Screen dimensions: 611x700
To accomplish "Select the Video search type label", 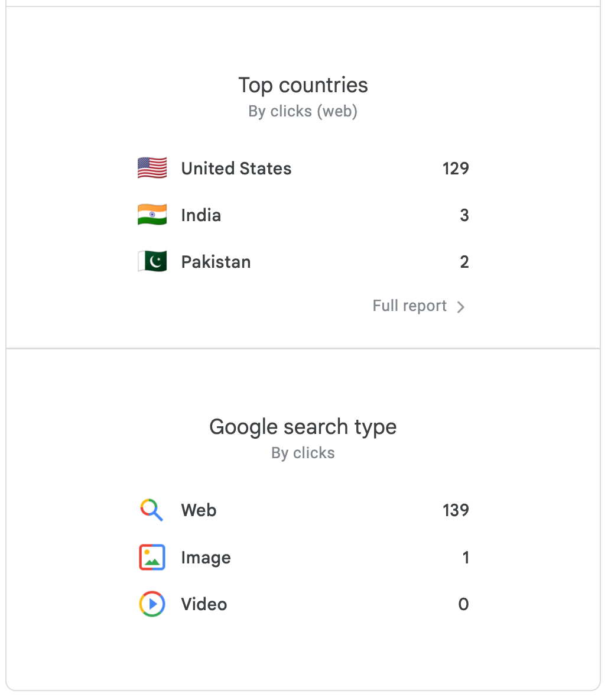I will point(204,604).
